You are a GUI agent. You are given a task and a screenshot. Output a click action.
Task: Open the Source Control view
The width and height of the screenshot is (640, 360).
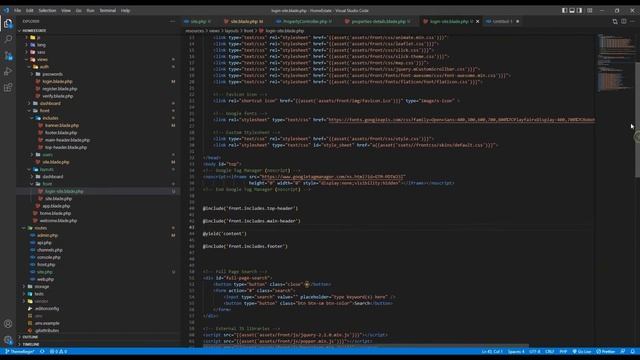8,56
